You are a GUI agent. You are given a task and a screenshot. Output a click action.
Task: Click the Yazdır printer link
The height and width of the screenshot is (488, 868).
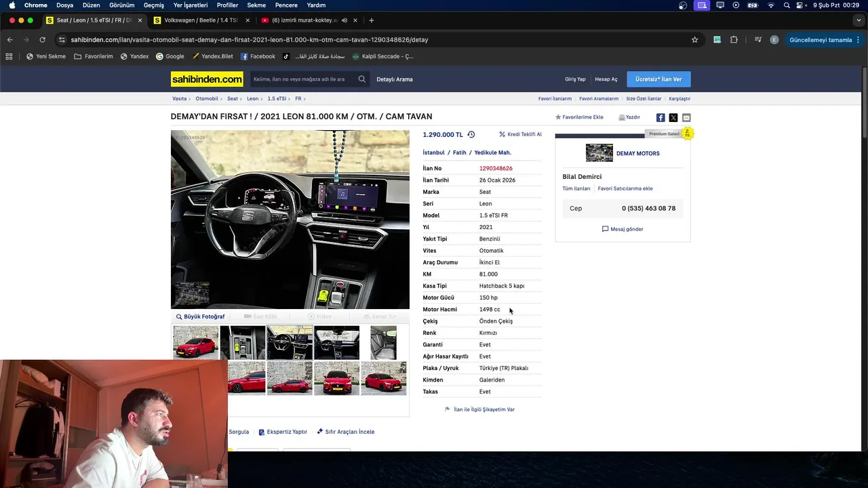629,117
